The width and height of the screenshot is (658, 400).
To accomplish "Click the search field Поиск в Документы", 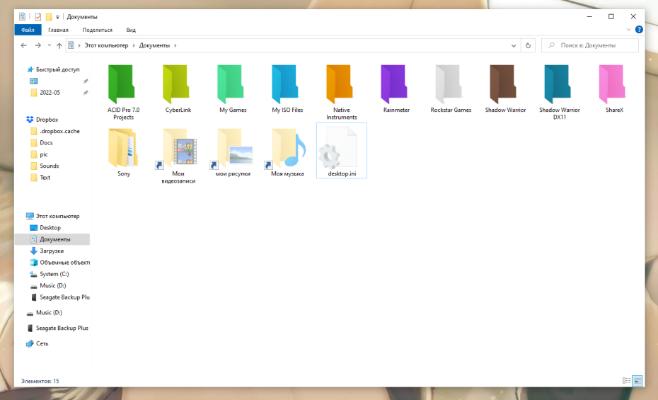I will click(590, 45).
